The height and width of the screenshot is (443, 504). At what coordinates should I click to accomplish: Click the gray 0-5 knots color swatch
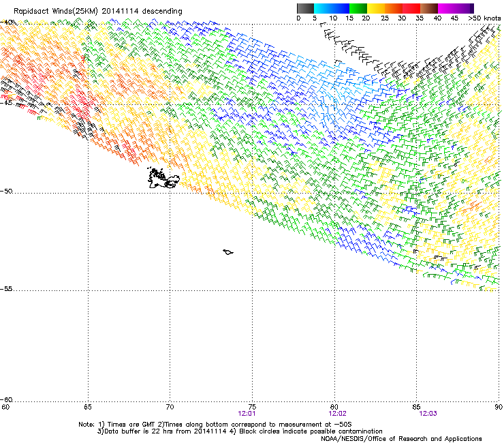[305, 8]
